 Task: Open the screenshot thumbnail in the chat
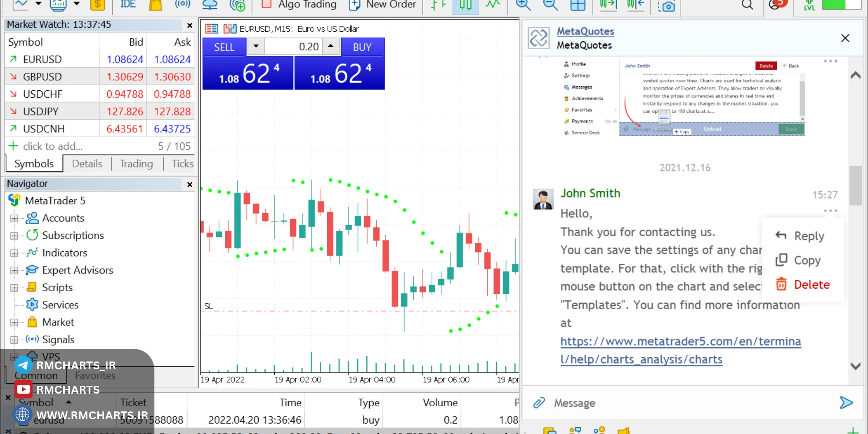click(x=684, y=98)
